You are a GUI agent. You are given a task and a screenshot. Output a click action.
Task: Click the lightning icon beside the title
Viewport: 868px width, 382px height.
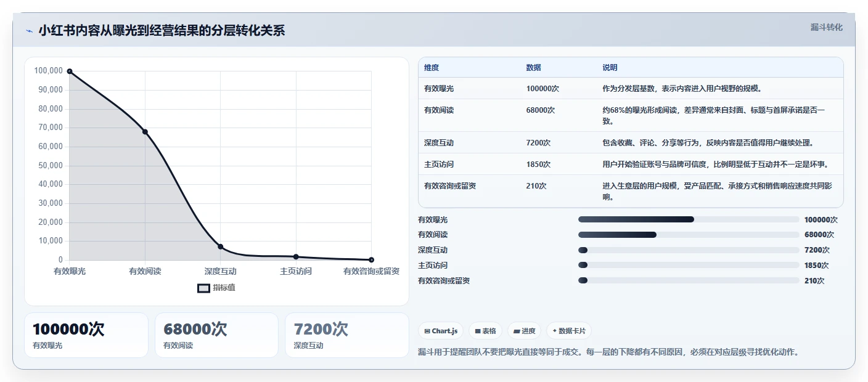tap(29, 31)
